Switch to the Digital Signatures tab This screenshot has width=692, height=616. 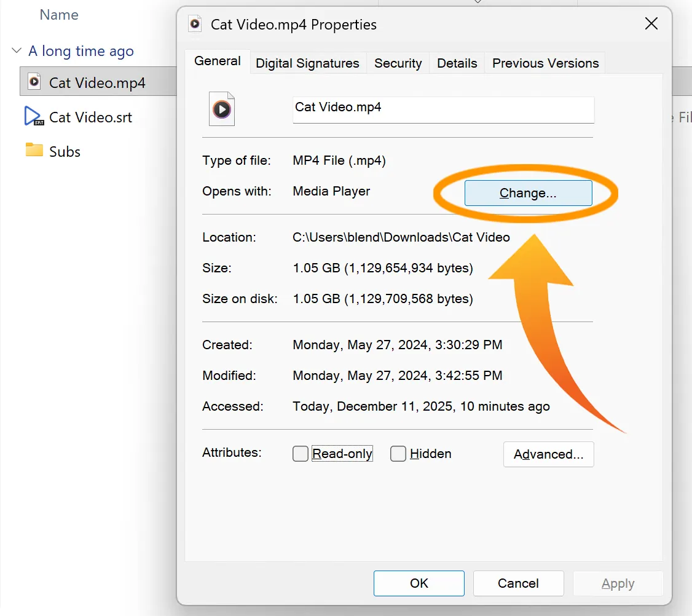click(x=307, y=63)
